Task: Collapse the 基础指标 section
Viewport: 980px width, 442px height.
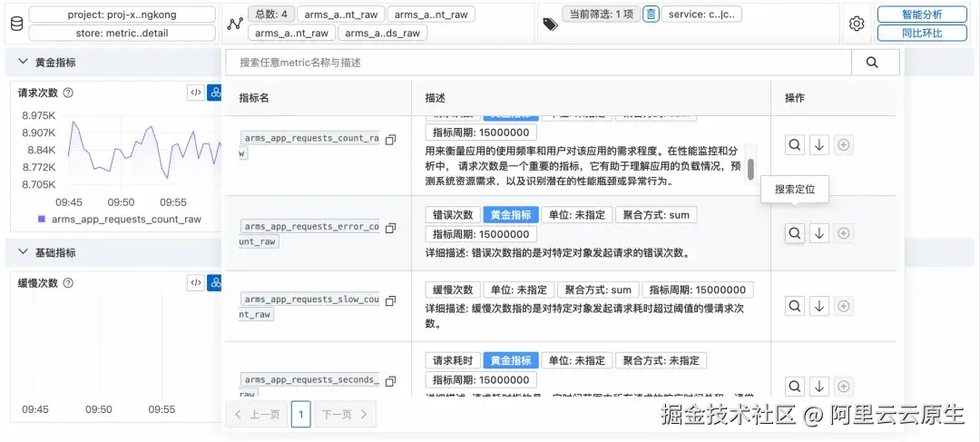Action: (23, 252)
